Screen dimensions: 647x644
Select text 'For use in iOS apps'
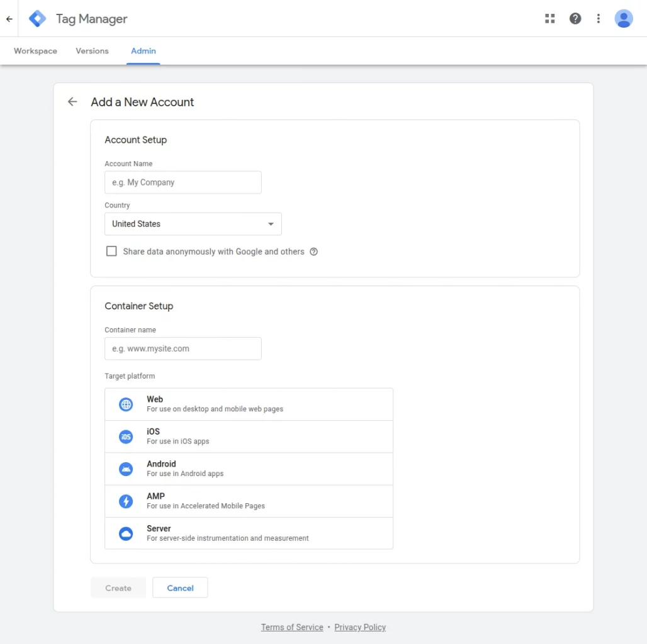[178, 441]
